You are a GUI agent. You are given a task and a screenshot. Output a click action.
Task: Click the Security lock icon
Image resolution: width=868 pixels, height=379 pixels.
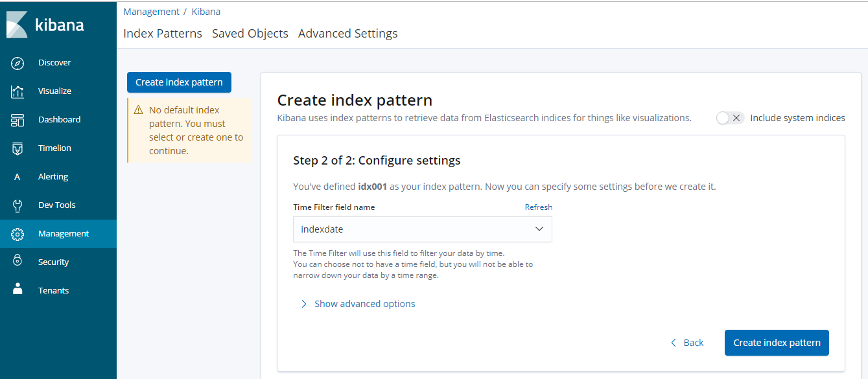pyautogui.click(x=18, y=262)
